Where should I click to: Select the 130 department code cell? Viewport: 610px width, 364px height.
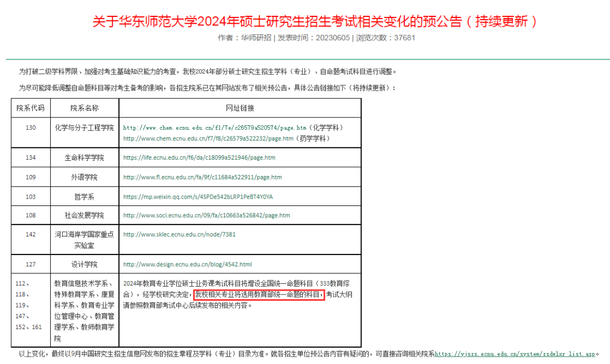pyautogui.click(x=30, y=128)
